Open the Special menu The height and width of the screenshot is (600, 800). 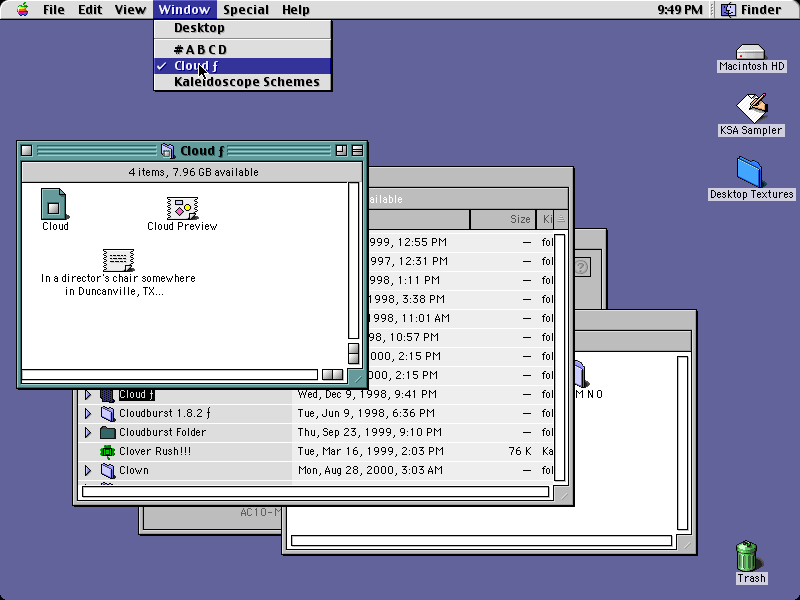coord(246,10)
